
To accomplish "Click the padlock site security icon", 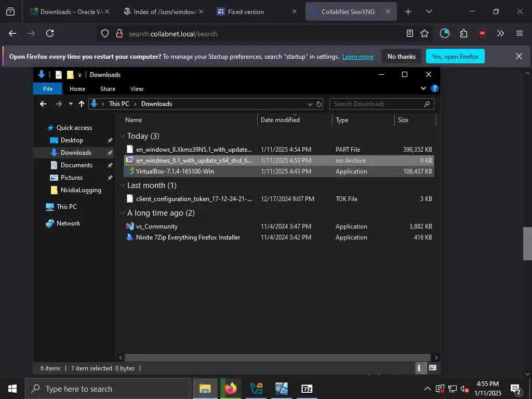I will click(119, 33).
